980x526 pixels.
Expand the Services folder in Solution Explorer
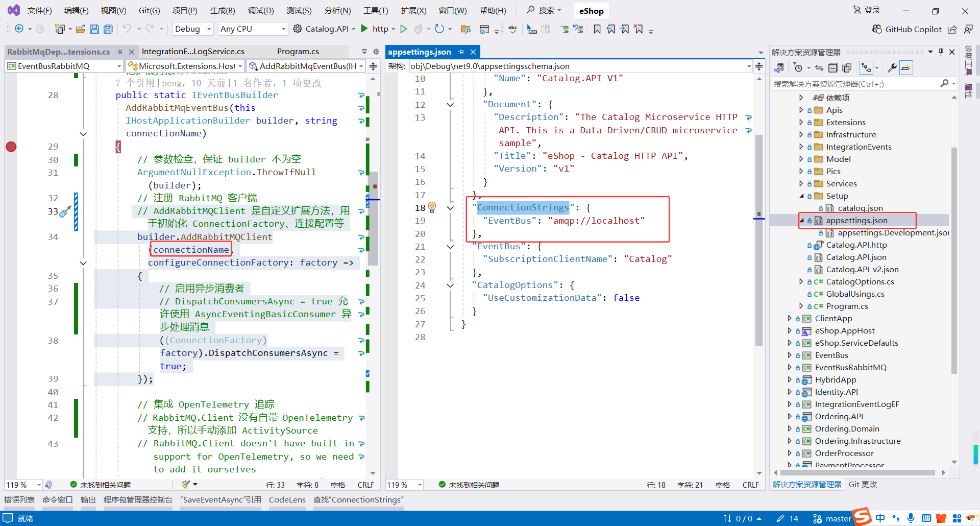(x=801, y=184)
